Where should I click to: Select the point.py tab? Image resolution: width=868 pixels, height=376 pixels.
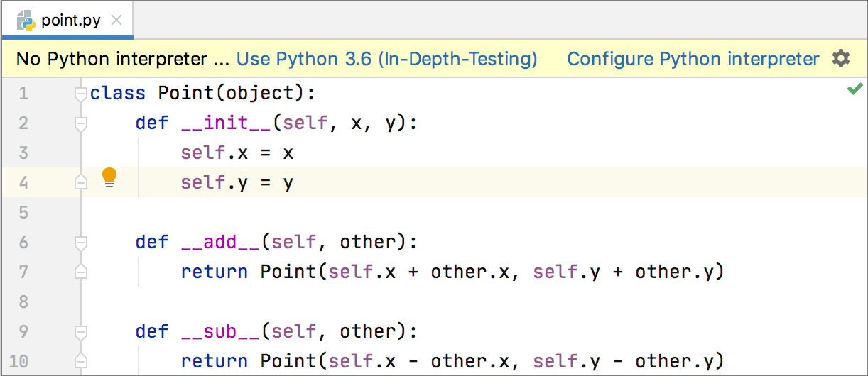(x=70, y=20)
